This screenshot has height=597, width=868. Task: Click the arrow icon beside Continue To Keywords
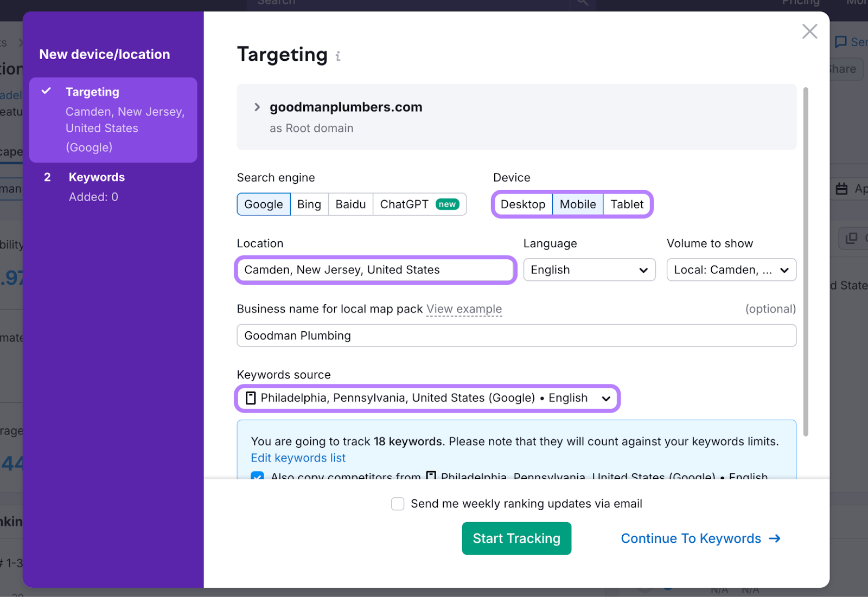[x=775, y=538]
